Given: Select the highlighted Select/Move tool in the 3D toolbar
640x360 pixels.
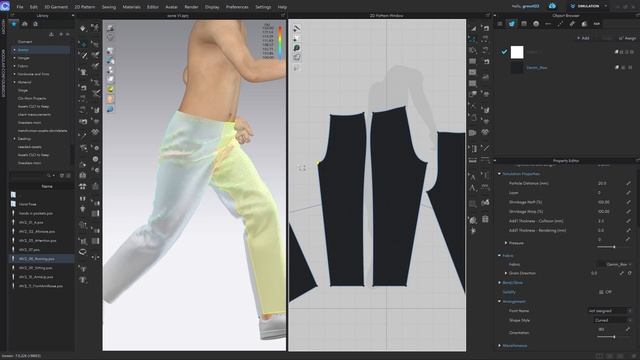Looking at the screenshot, I should (84, 44).
